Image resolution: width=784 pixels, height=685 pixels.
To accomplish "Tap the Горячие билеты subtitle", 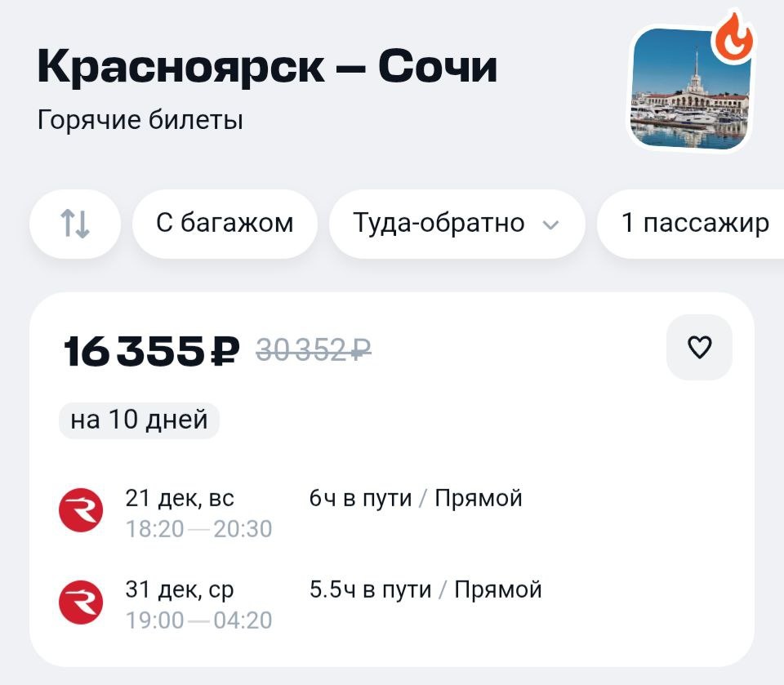I will (x=140, y=121).
